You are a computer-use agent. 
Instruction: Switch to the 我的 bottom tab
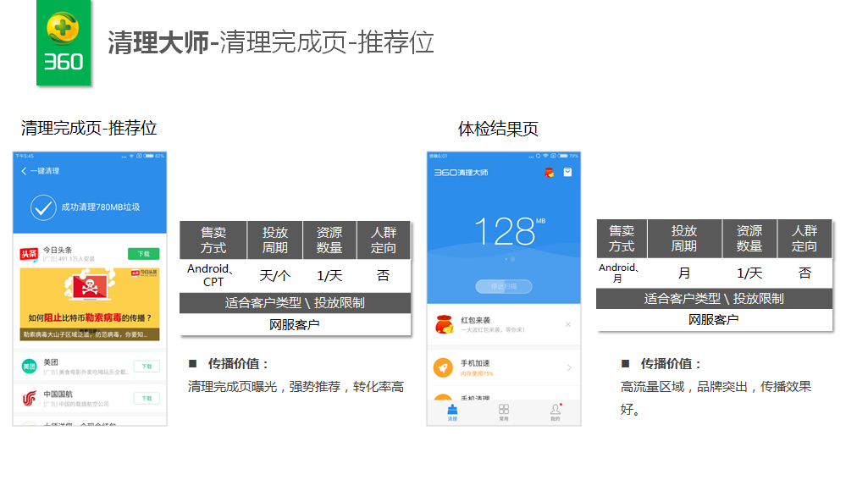point(556,412)
